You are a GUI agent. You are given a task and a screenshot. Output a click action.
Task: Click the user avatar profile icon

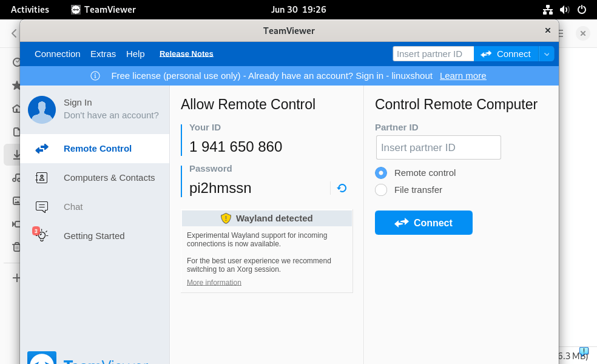(x=42, y=110)
